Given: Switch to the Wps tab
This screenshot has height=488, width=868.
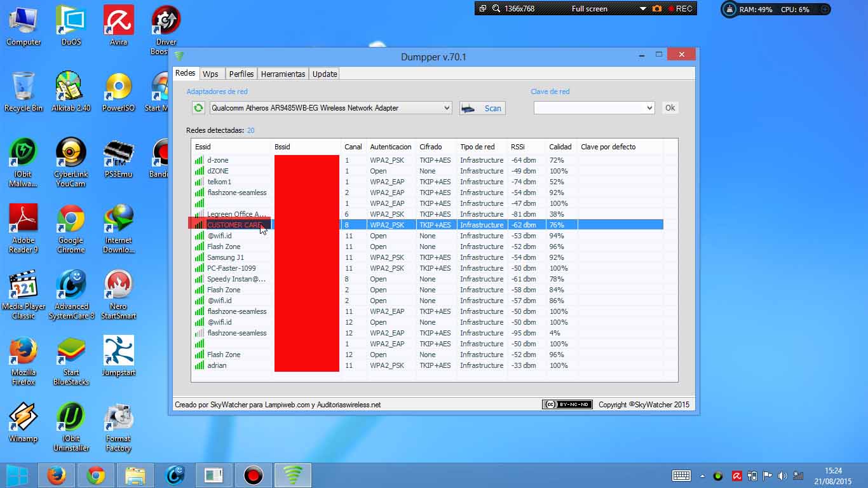Looking at the screenshot, I should tap(211, 74).
